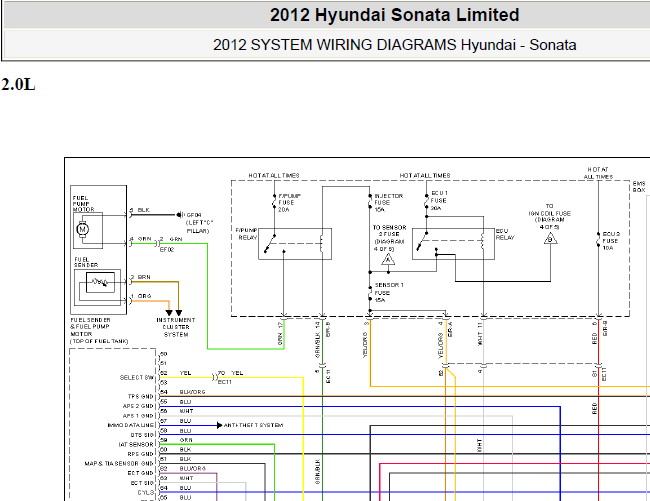Click the 'APS 1 GND' pin label
The image size is (650, 501).
(x=138, y=416)
